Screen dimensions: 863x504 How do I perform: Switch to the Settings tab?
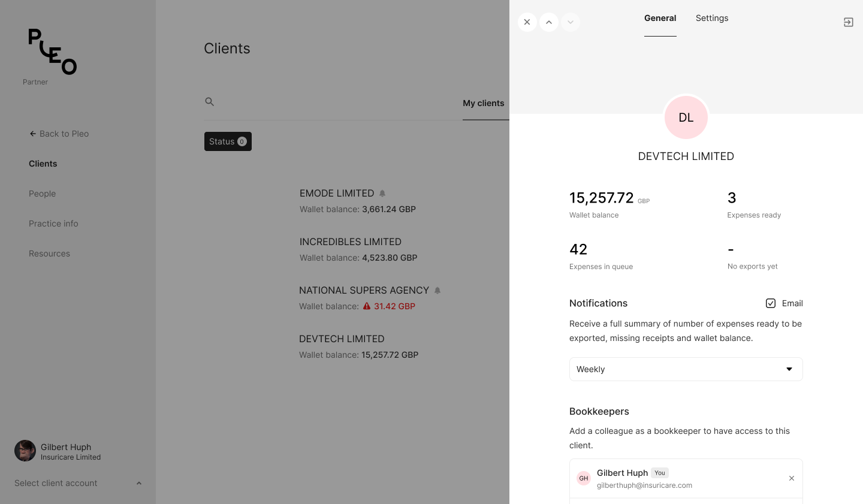[711, 18]
